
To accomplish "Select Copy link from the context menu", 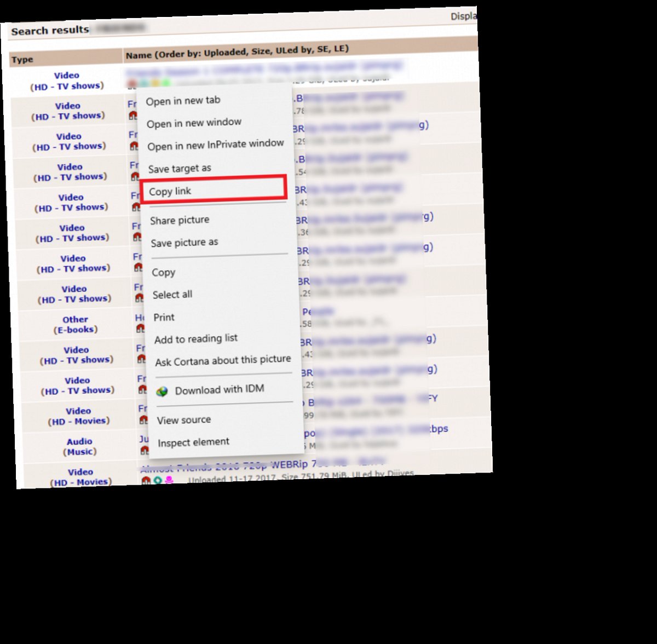I will pos(171,191).
